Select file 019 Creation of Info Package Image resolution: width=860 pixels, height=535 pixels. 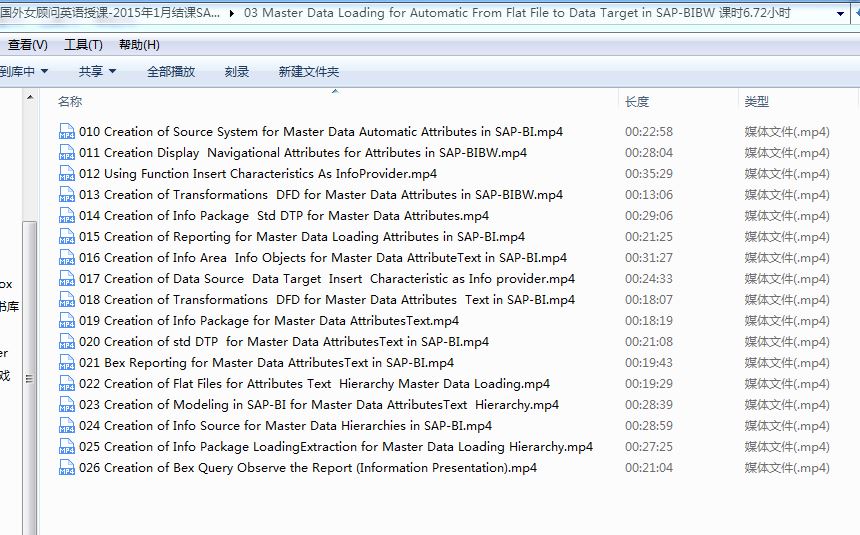[x=269, y=320]
